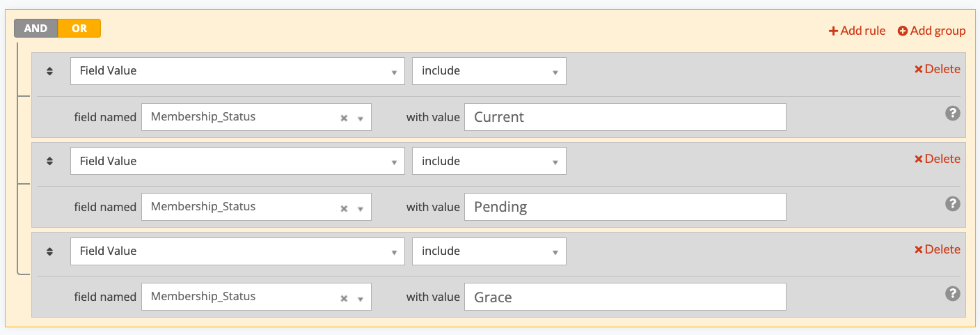Screen dimensions: 980x335
Task: Add a new group
Action: [931, 31]
